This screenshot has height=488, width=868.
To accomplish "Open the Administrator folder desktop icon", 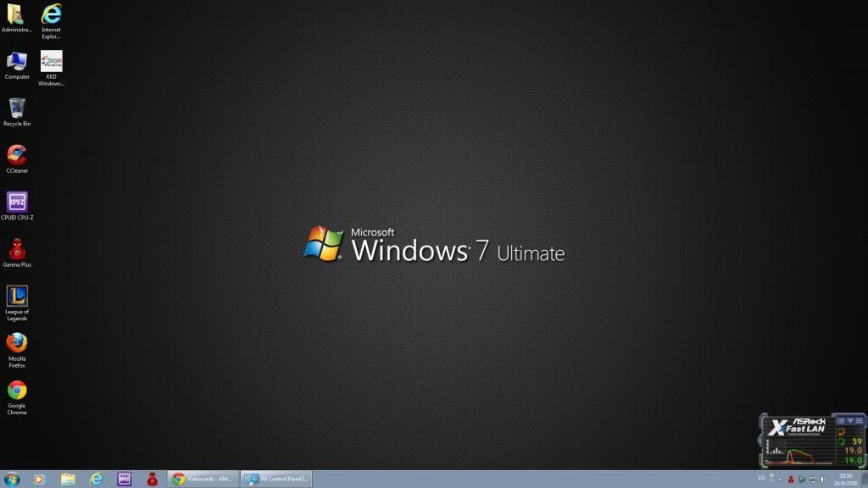I will pyautogui.click(x=16, y=18).
